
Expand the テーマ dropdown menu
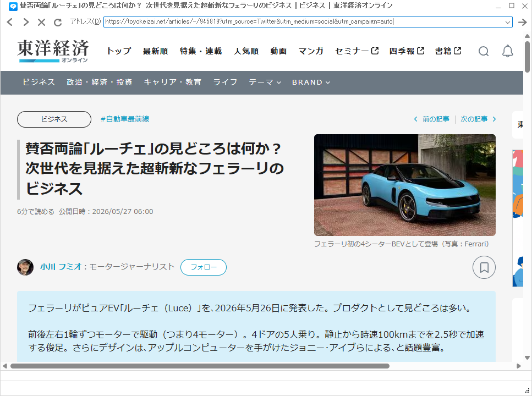[265, 82]
